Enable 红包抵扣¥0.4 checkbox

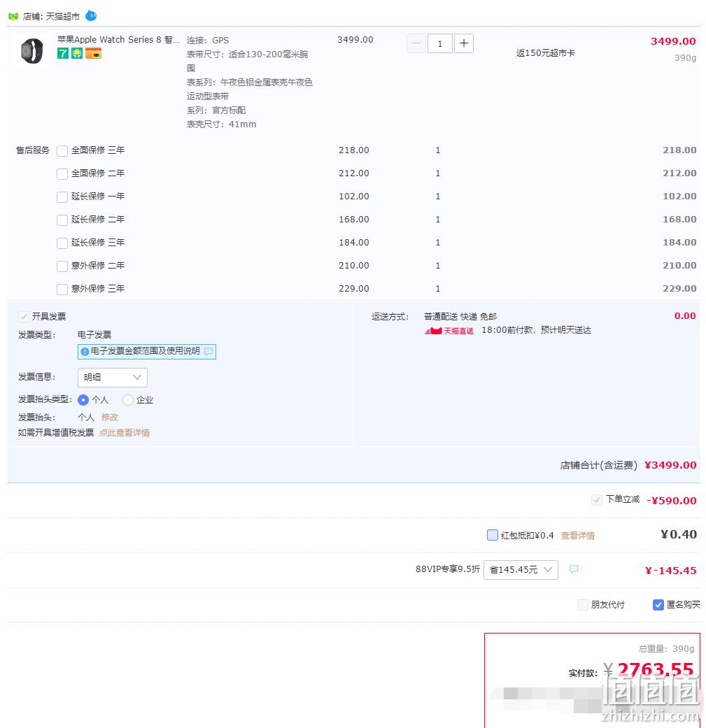point(493,535)
